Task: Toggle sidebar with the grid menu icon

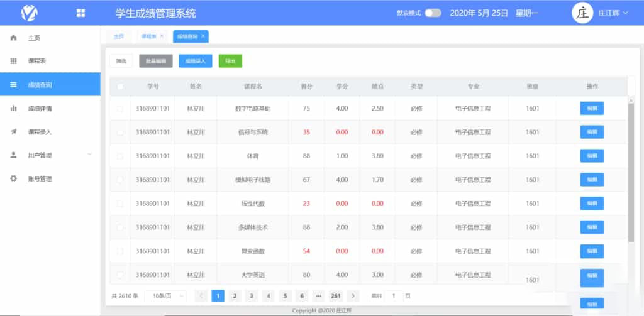Action: 81,13
